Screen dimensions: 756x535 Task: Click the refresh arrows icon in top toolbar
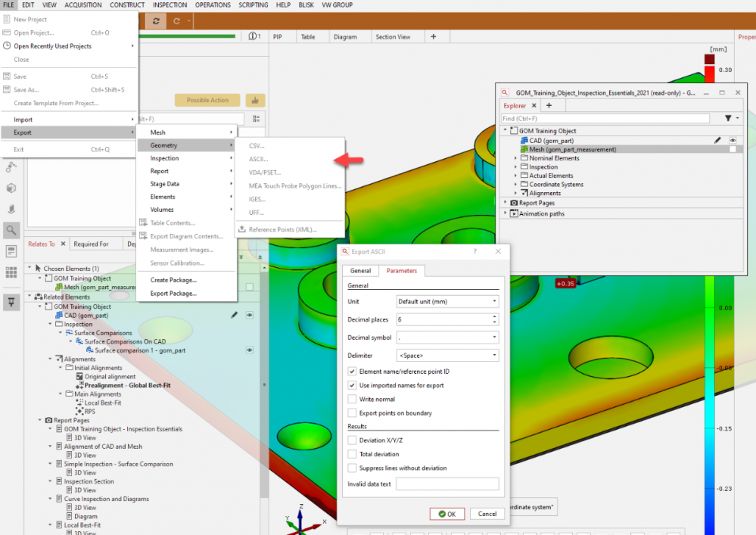point(156,21)
